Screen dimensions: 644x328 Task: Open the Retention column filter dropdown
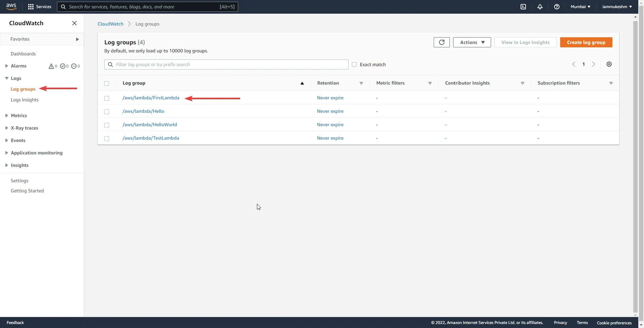coord(361,83)
